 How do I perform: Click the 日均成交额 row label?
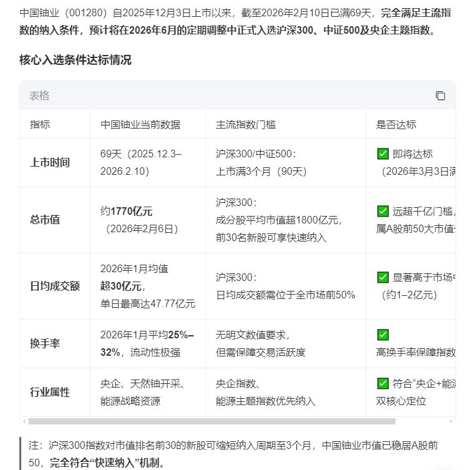(x=55, y=286)
